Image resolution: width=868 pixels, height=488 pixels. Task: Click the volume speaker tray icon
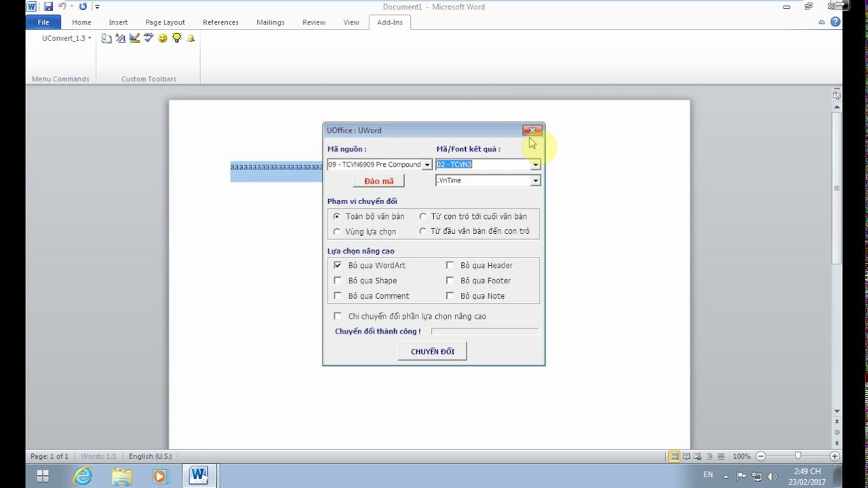(x=772, y=476)
